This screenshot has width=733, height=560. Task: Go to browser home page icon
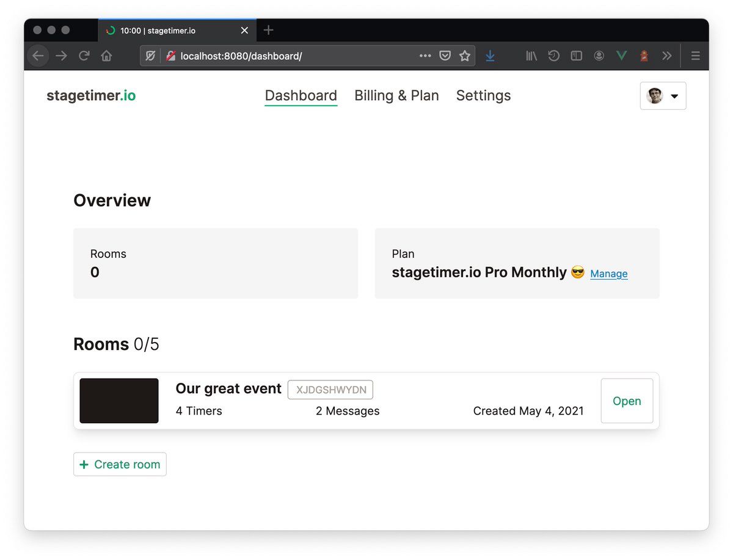point(106,56)
